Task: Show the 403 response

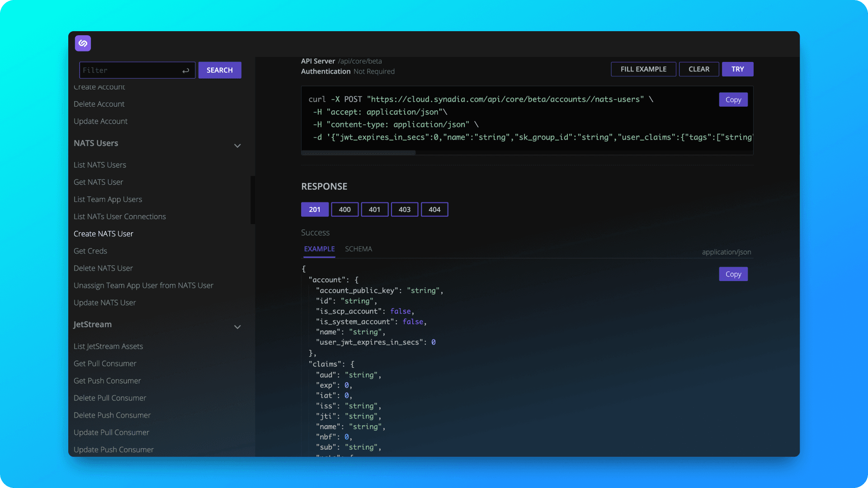Action: click(x=404, y=210)
